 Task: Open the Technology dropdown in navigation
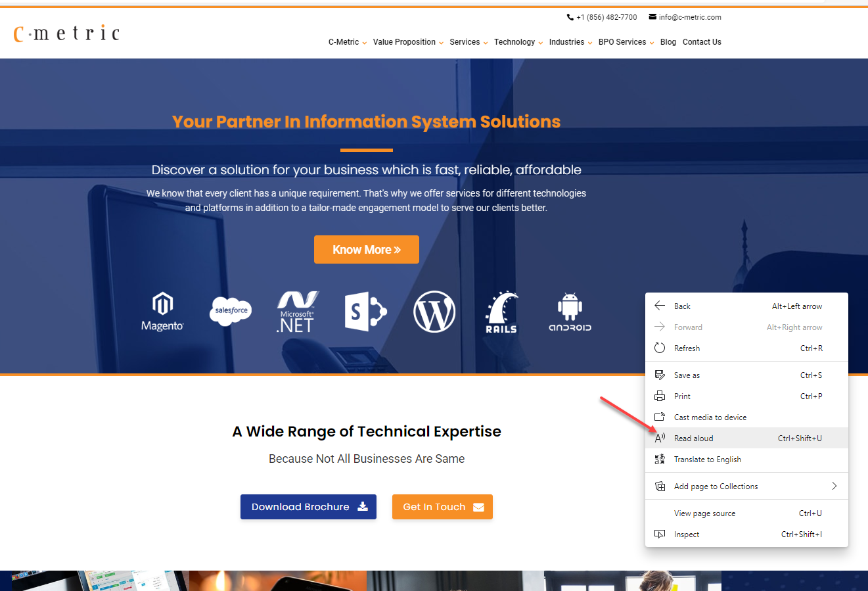click(518, 42)
